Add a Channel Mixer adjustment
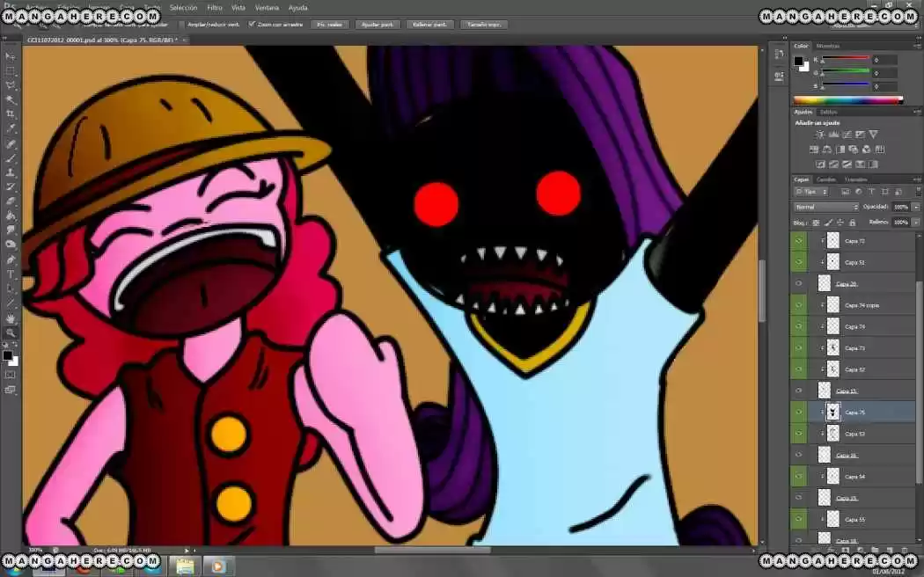Image resolution: width=924 pixels, height=577 pixels. tap(866, 150)
